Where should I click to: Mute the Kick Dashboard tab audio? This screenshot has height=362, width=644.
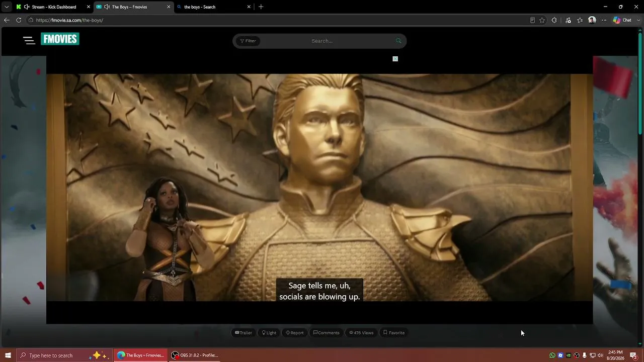point(27,7)
